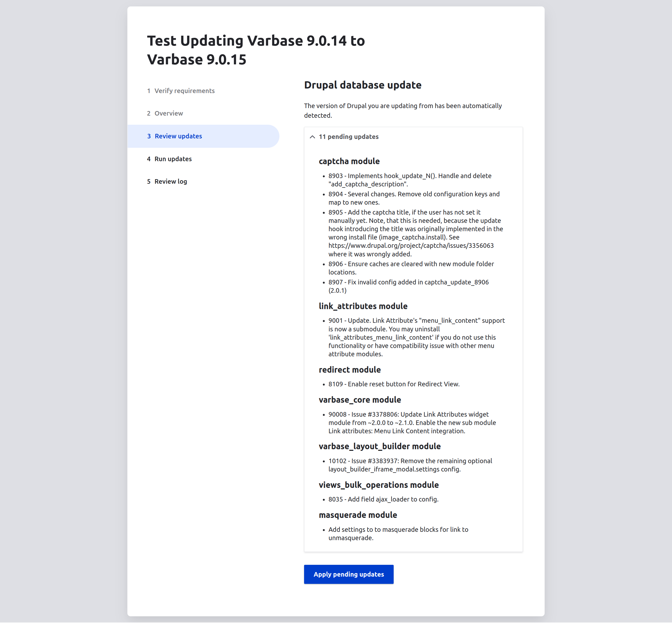Click the "11 pending updates" summary label
The image size is (672, 623).
(x=349, y=137)
